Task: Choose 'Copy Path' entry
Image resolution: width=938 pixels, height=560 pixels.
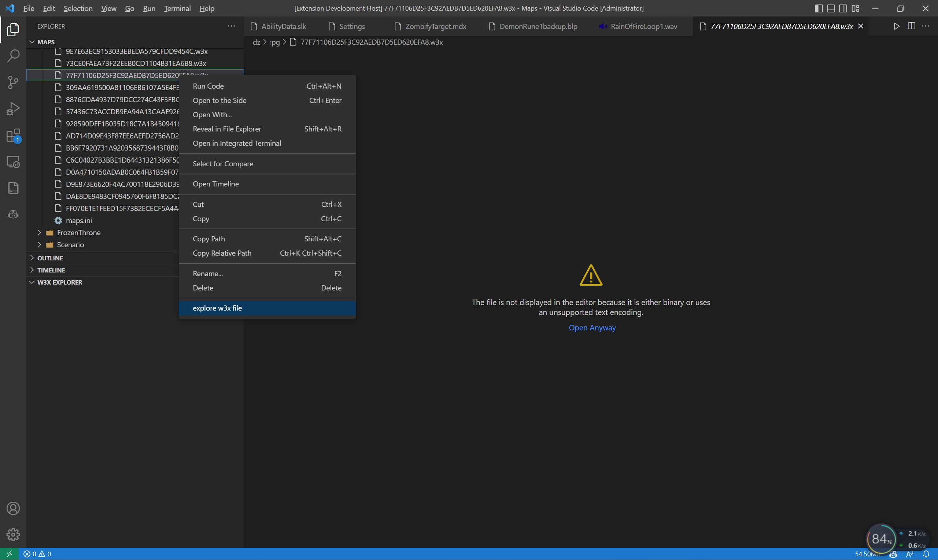Action: coord(267,239)
